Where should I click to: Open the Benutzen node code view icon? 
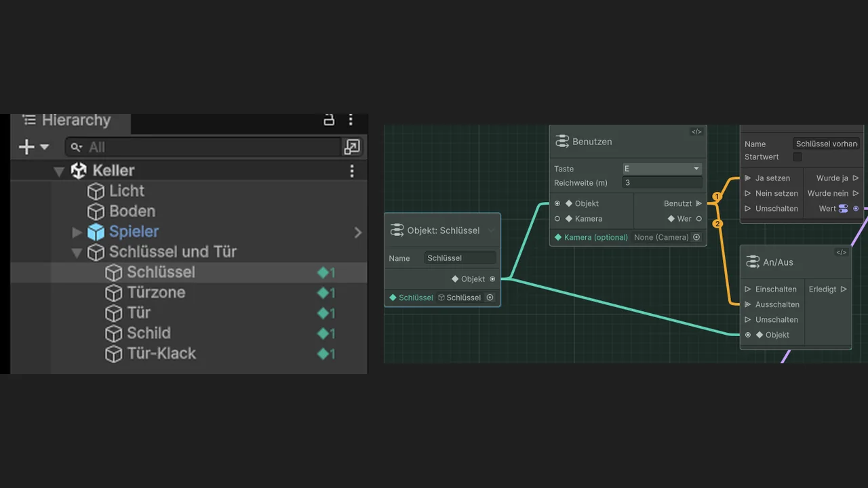(x=696, y=131)
